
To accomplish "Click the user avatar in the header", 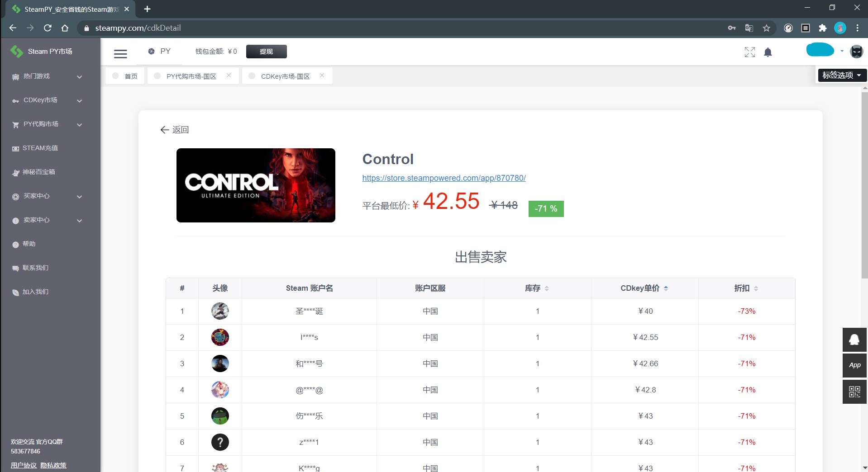I will coord(857,52).
